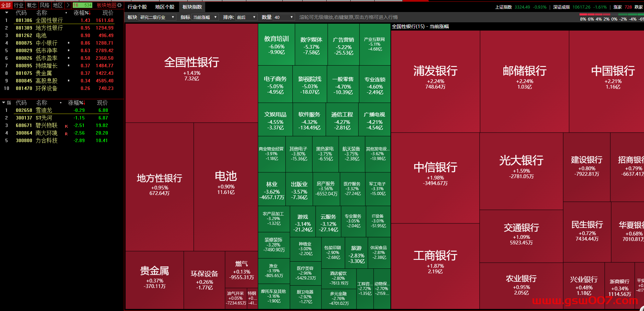Click the 涨家 728 counter

(x=622, y=7)
